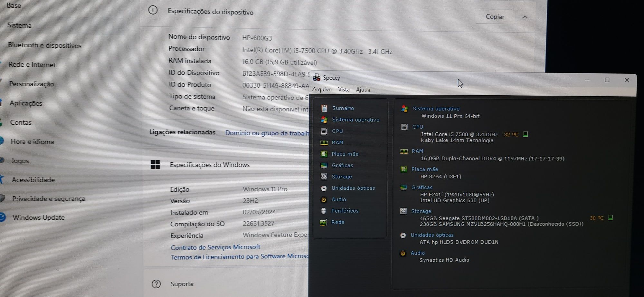Open Domínio ou grupo de trabalho link
Screen dimensions: 644x297
(267, 133)
